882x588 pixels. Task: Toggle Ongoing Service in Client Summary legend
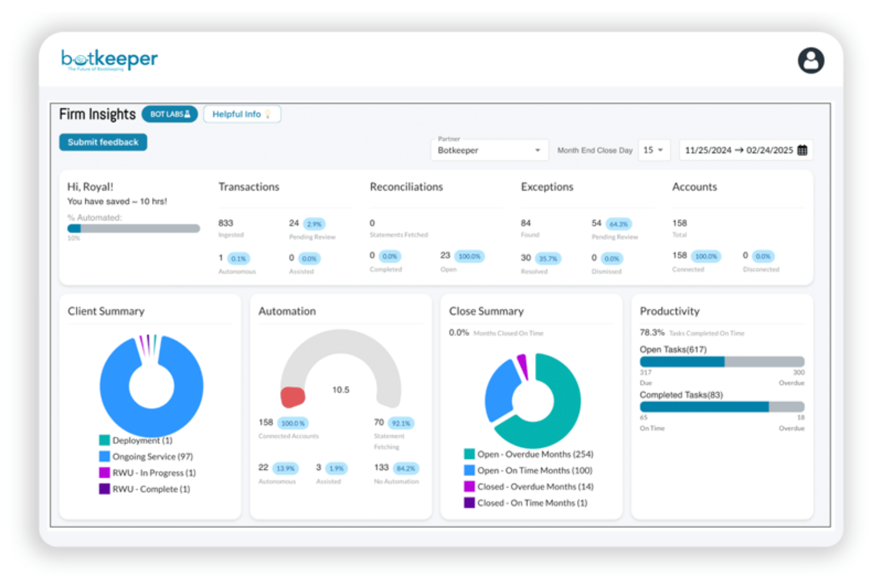tap(147, 456)
